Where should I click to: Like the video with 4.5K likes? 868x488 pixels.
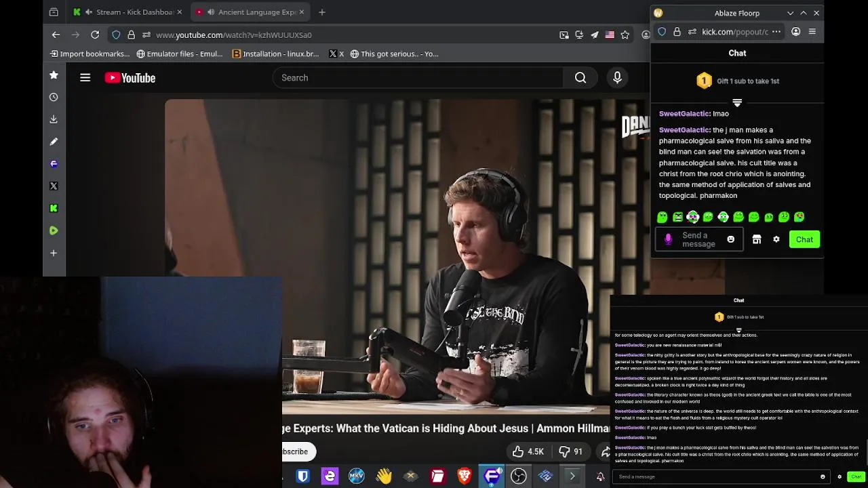[528, 451]
